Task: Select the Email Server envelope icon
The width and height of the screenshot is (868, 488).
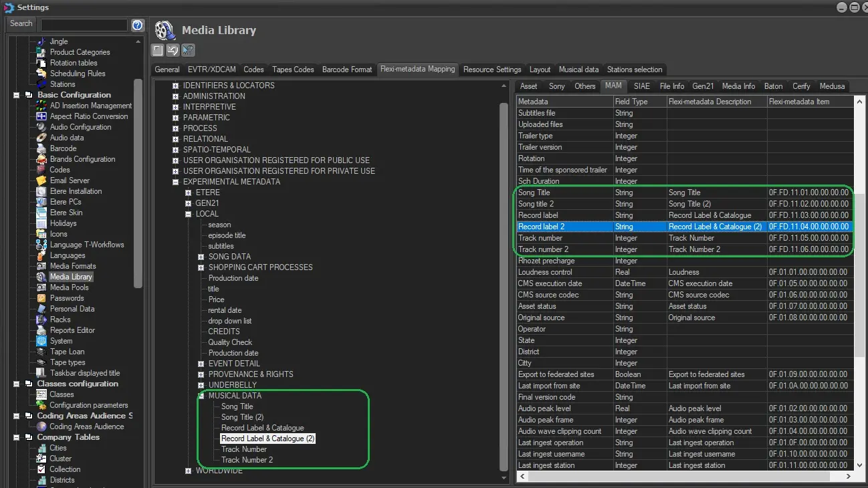Action: [42, 180]
